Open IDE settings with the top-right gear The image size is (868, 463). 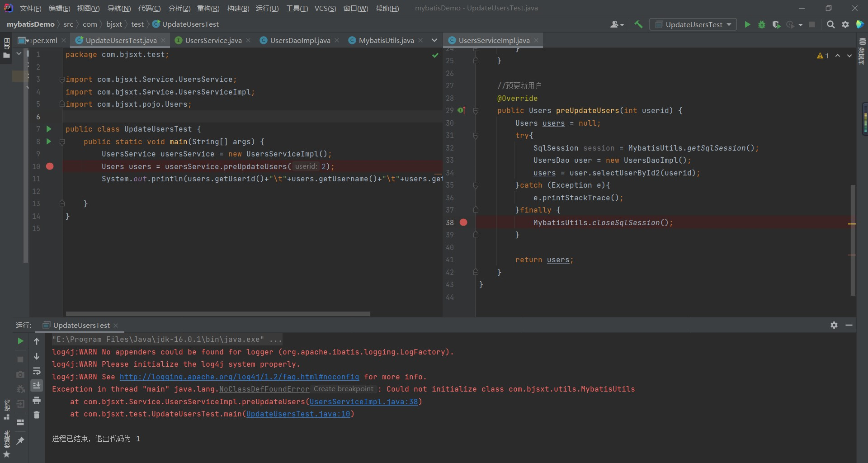click(845, 24)
